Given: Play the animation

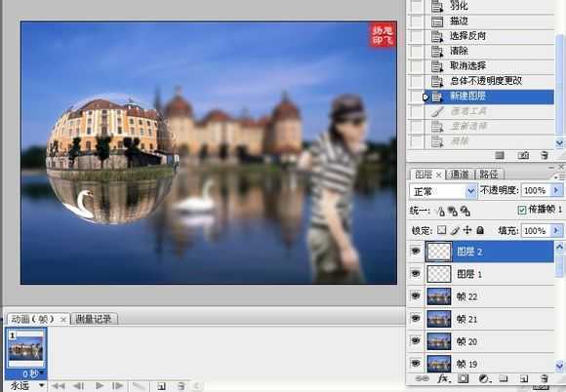Looking at the screenshot, I should [100, 386].
